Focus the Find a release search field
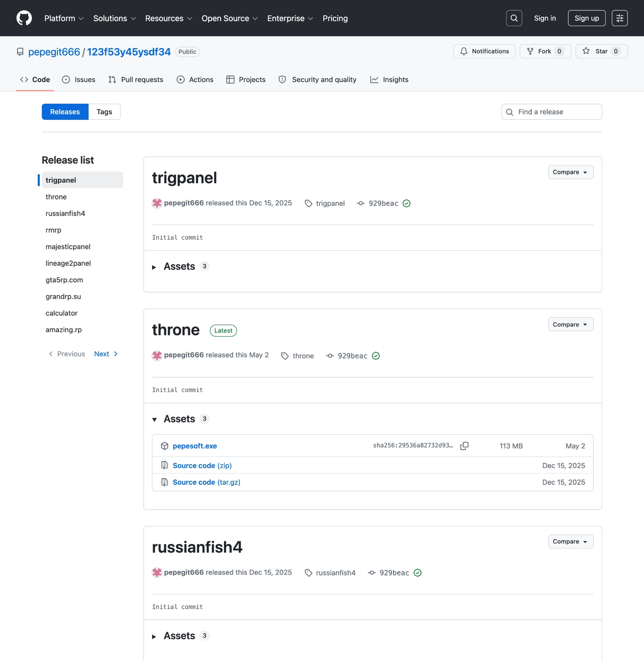This screenshot has width=644, height=660. click(551, 112)
